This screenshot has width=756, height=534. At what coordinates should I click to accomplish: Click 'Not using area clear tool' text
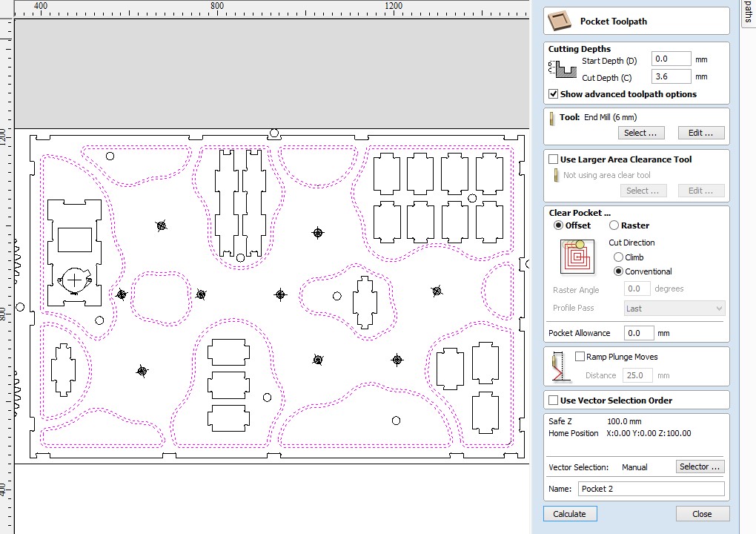[606, 175]
